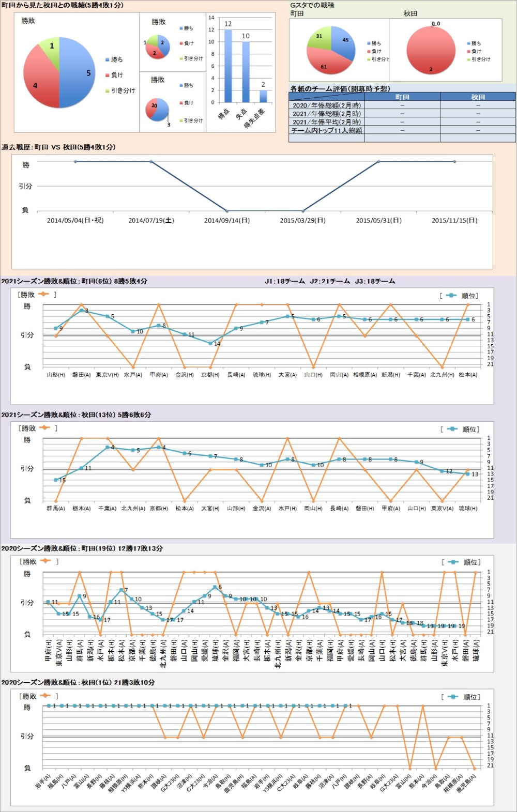Click the blue 45 slice in the Gスタ 町田 pie
Image resolution: width=517 pixels, height=812 pixels.
(343, 44)
